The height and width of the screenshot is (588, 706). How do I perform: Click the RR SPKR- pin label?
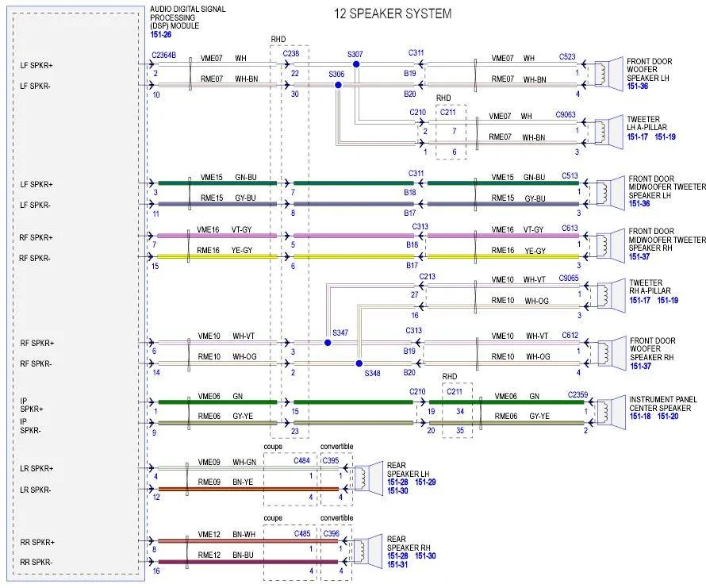click(36, 563)
